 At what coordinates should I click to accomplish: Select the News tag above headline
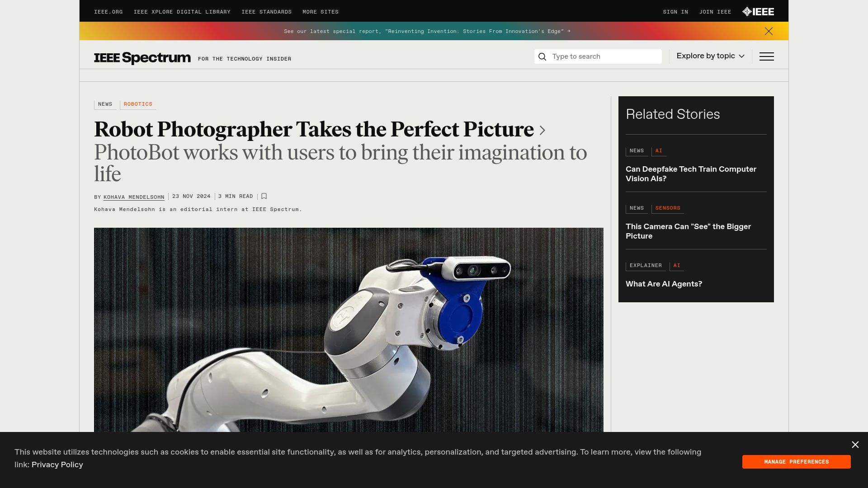pos(105,104)
